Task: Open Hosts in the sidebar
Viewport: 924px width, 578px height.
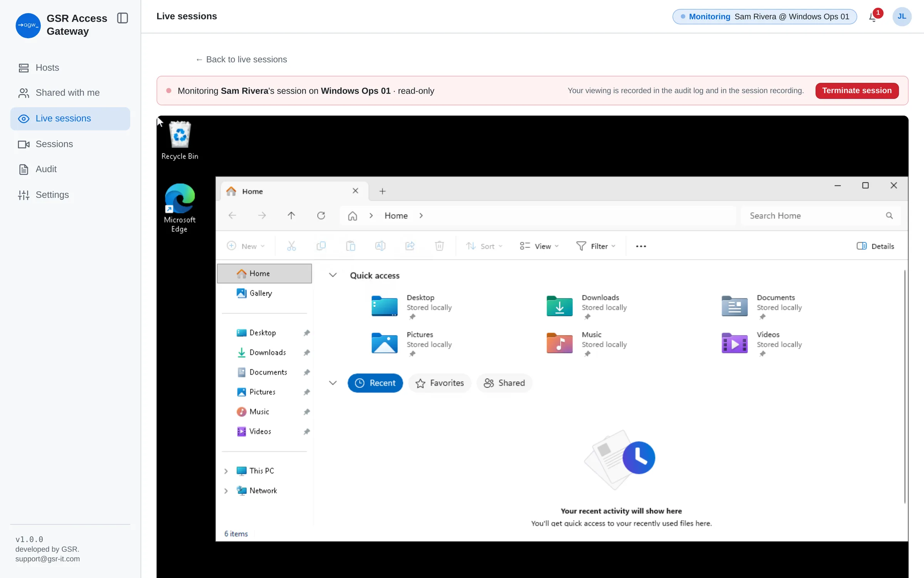Action: click(x=70, y=68)
